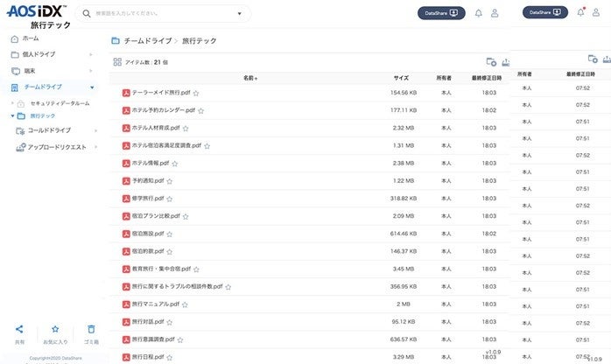Open user profile icon beside left bell

tap(495, 13)
